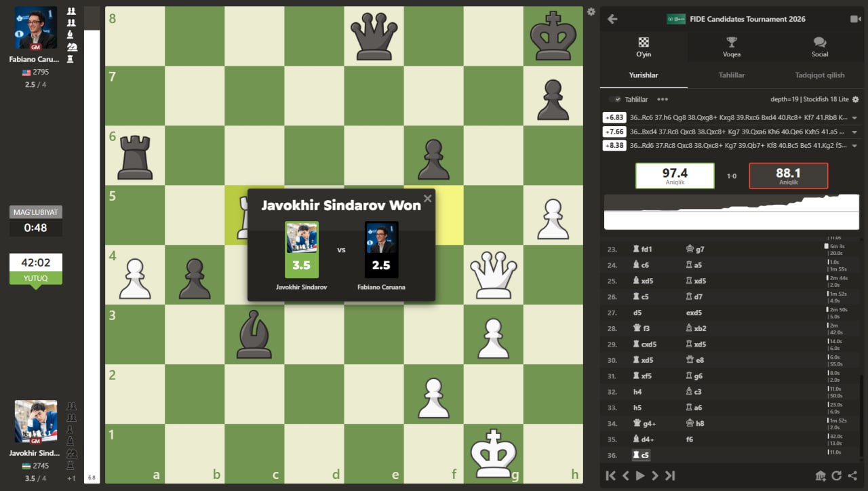The height and width of the screenshot is (491, 868).
Task: Click the evaluation graph above the move list
Action: pyautogui.click(x=730, y=212)
